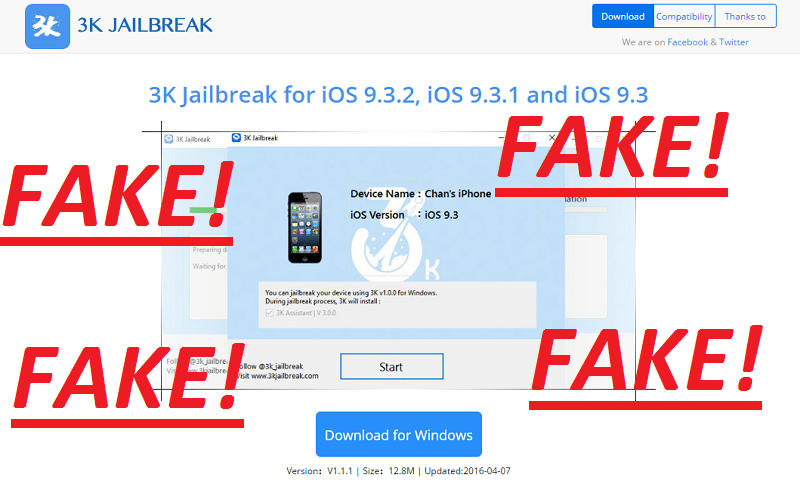Close the front 3K Jailbreak window
This screenshot has height=484, width=800.
tap(552, 138)
